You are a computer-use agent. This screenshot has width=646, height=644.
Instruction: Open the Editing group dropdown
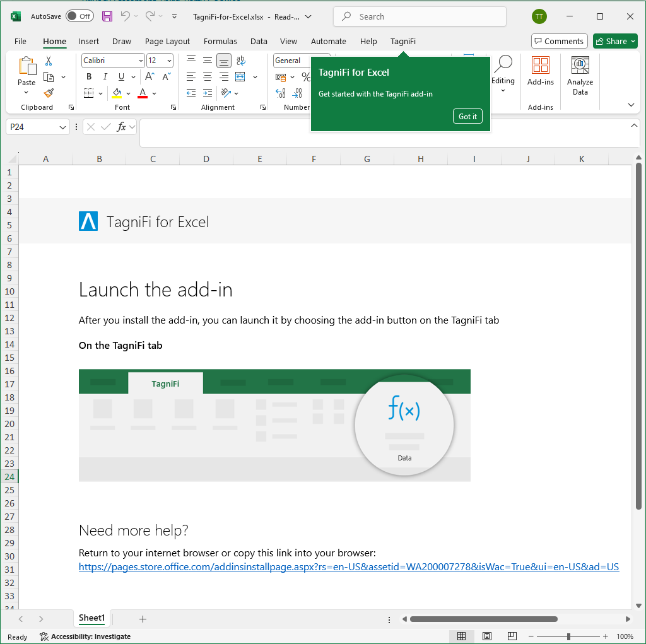click(503, 91)
